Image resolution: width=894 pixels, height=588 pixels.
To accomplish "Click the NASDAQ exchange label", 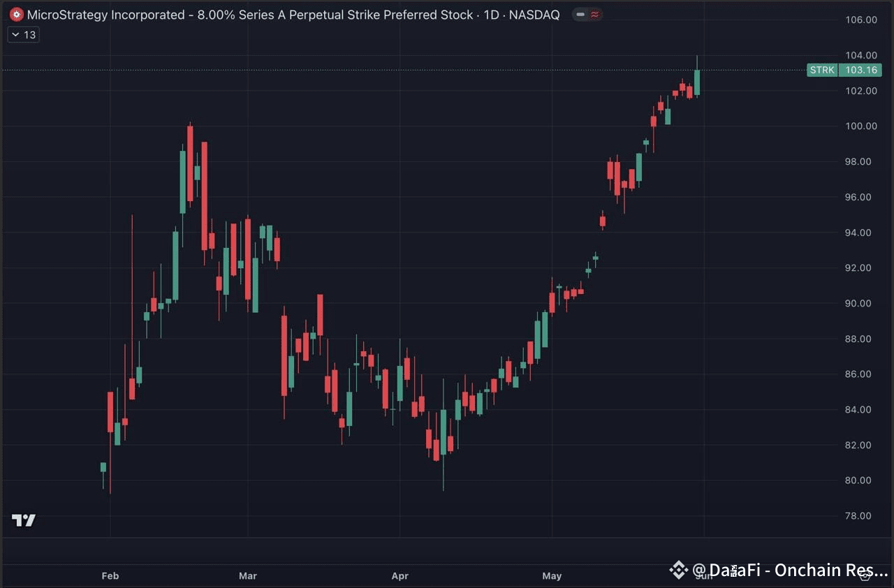I will click(534, 15).
